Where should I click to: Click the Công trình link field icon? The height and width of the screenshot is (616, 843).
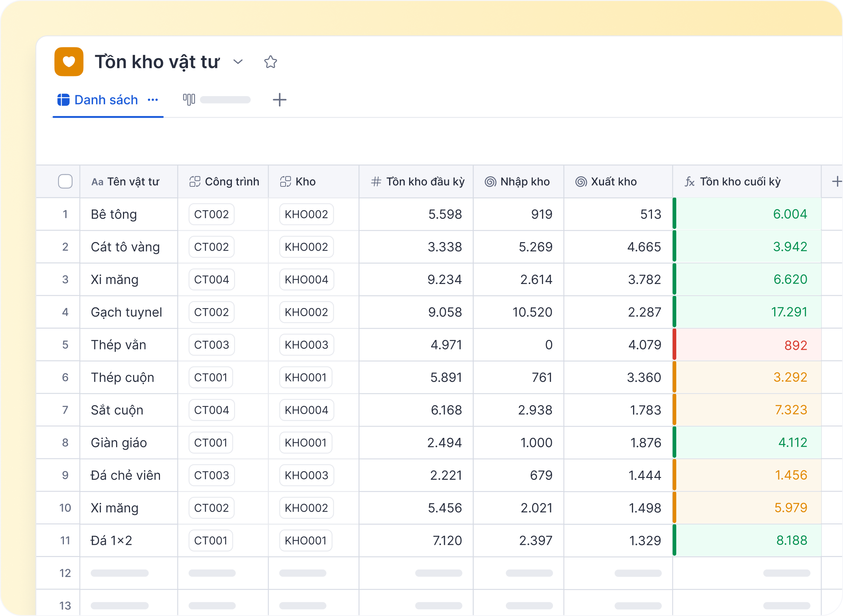[195, 182]
